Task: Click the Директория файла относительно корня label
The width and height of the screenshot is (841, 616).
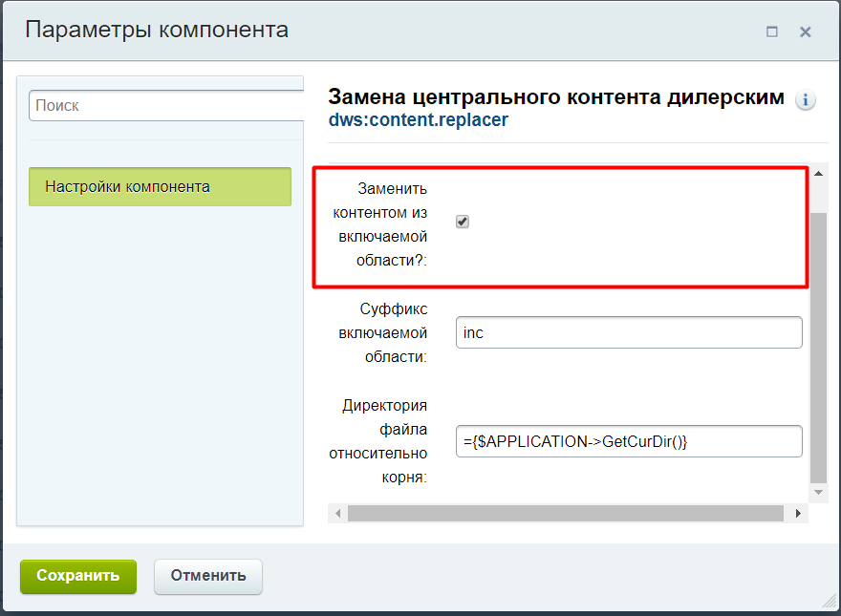Action: coord(384,441)
